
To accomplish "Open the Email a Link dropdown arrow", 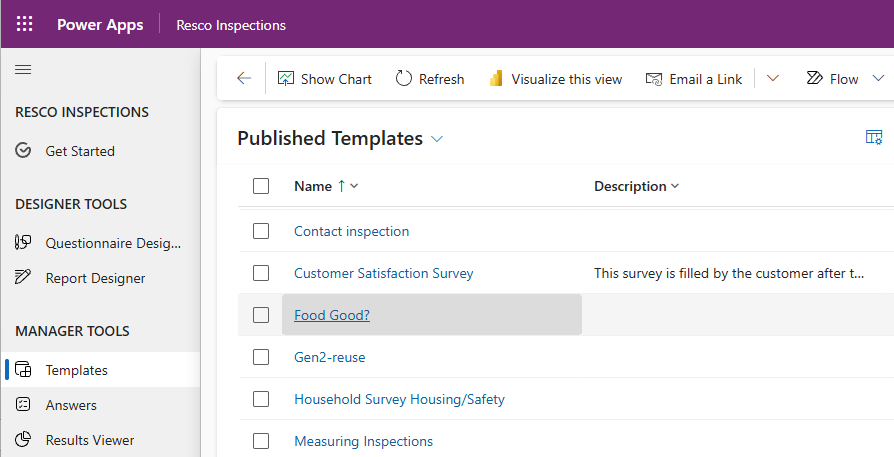I will 772,79.
